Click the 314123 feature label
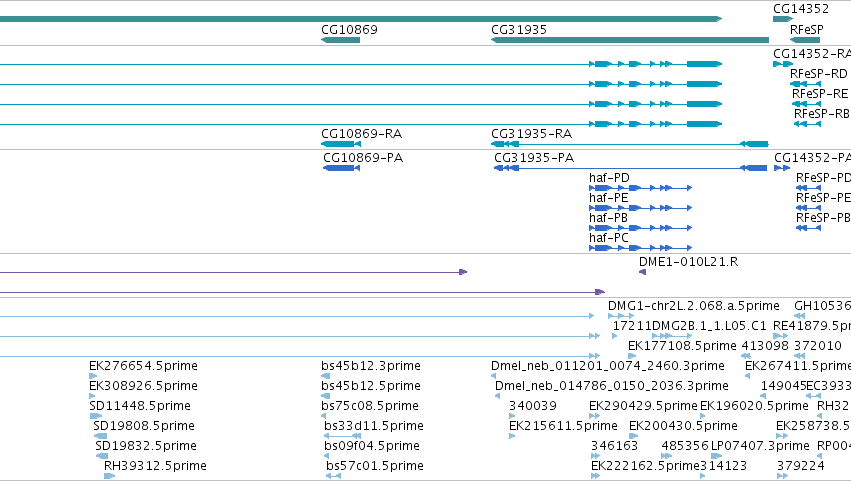 tap(723, 466)
